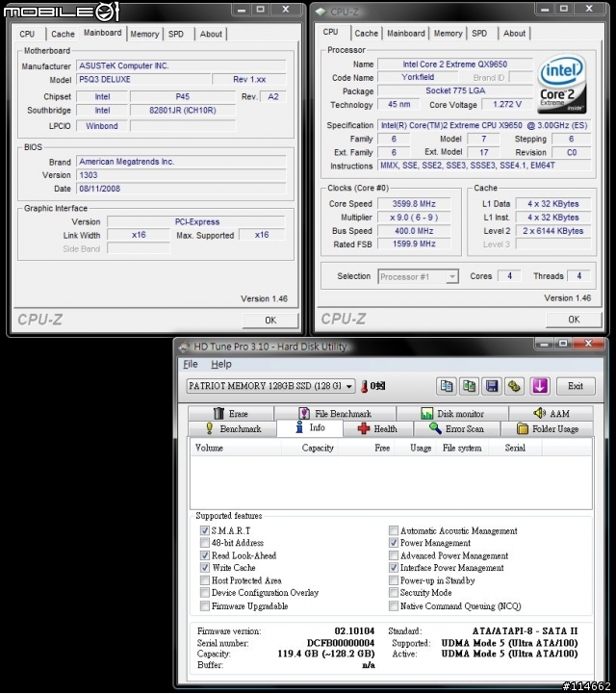Click the thermometer temperature icon in HD Tune
The height and width of the screenshot is (694, 616).
tap(364, 386)
